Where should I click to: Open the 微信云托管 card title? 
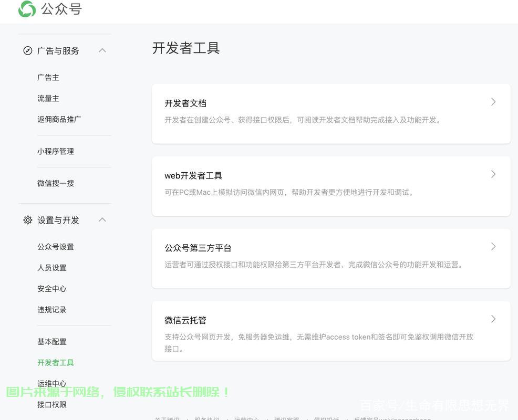[185, 320]
